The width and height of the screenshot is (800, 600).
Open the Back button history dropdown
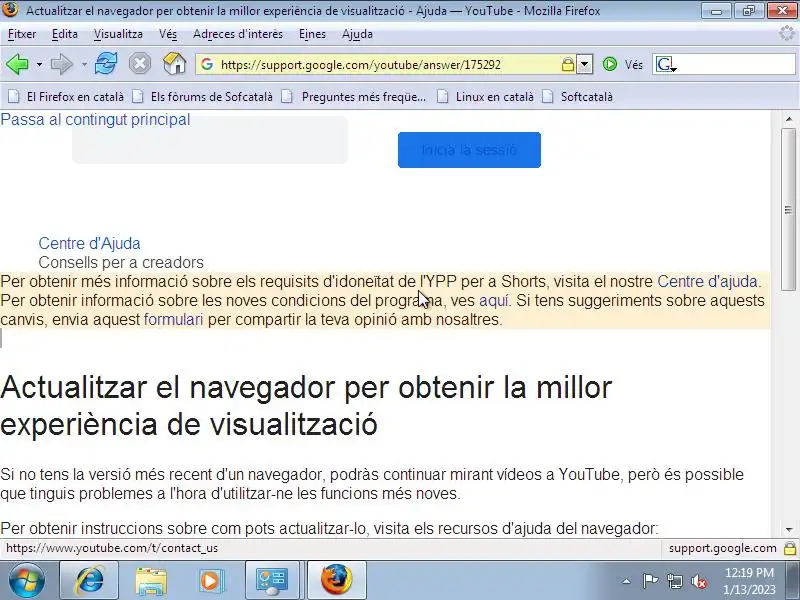tap(39, 65)
